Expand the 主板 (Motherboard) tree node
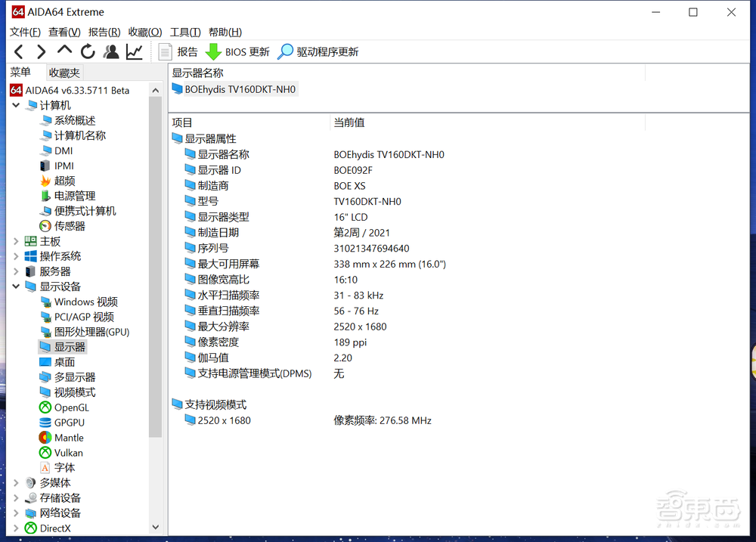The height and width of the screenshot is (542, 756). pos(15,240)
